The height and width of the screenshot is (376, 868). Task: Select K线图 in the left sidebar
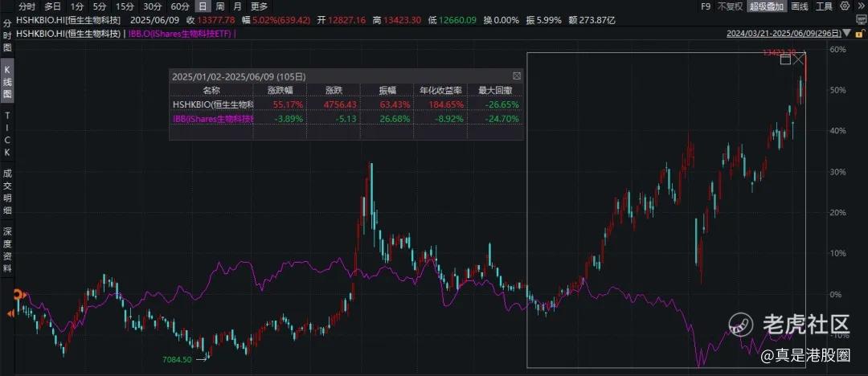(x=7, y=80)
